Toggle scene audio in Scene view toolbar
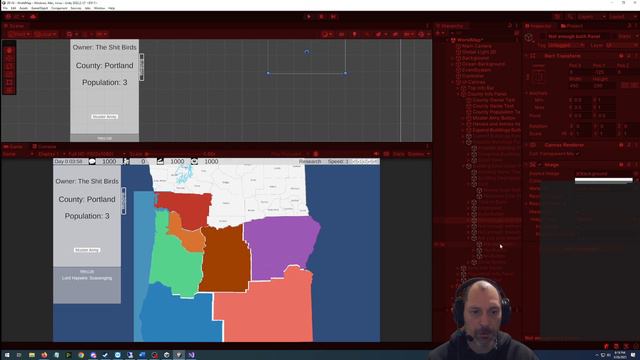Screen dimensions: 640x360 [367, 34]
